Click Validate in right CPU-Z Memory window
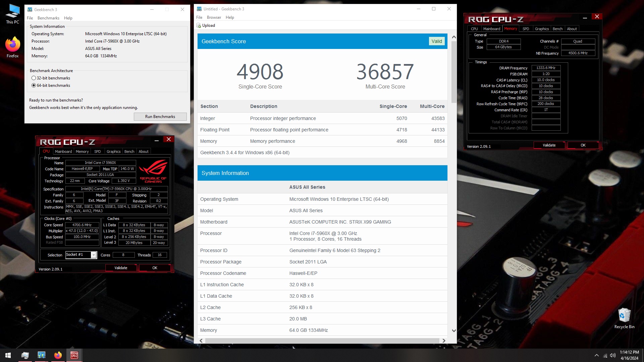Screen dimensions: 644x362 549,145
